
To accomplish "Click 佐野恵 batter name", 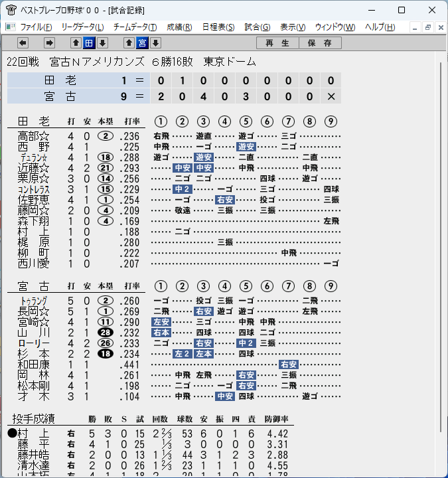I will (34, 200).
